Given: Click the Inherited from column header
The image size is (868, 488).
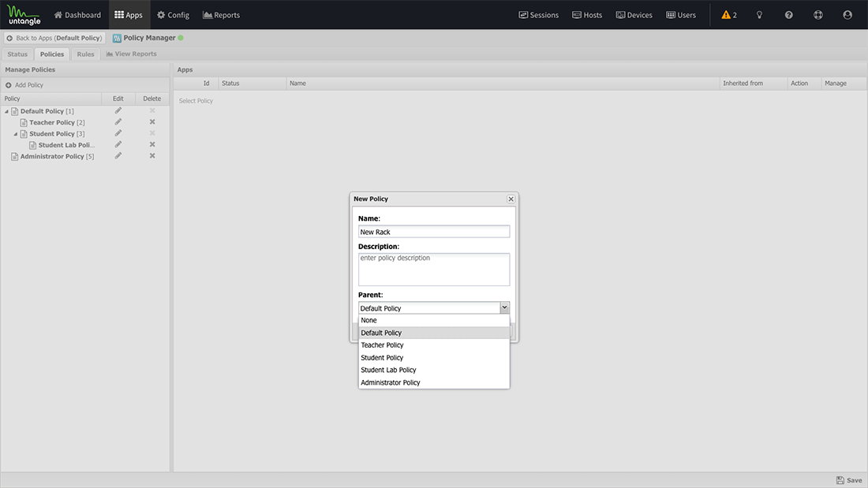Looking at the screenshot, I should tap(754, 84).
